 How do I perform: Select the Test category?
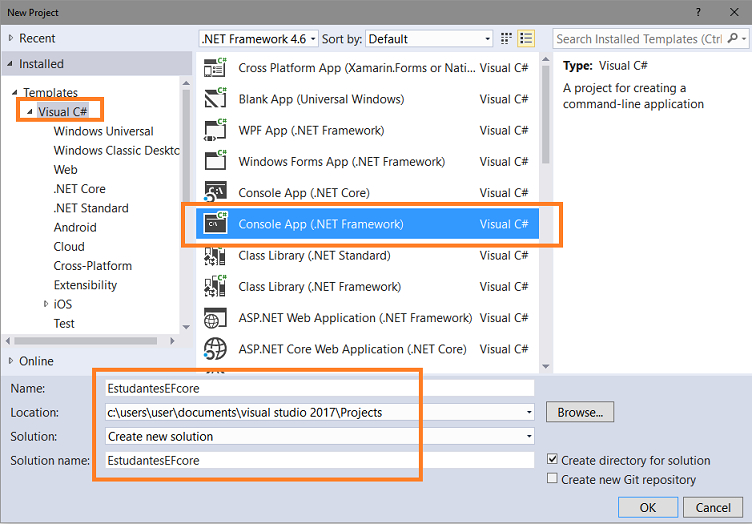64,323
